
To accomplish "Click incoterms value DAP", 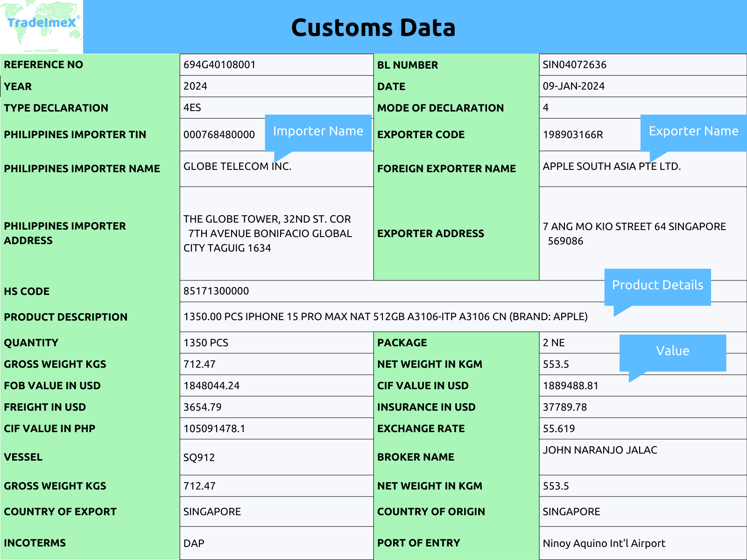I will (x=194, y=543).
